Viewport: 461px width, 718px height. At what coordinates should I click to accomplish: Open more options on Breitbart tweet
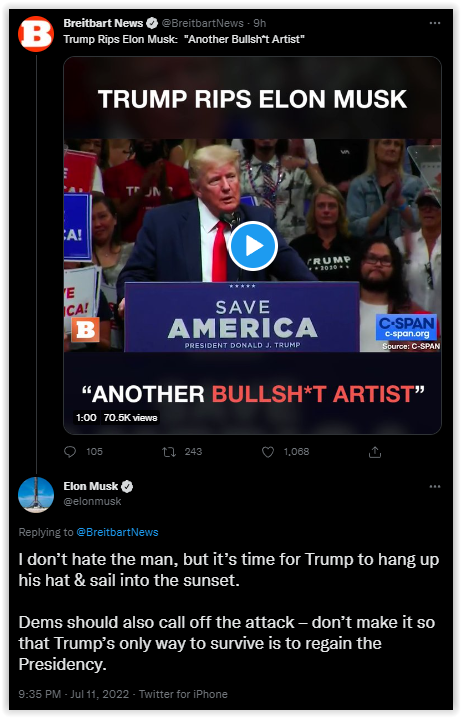(435, 23)
